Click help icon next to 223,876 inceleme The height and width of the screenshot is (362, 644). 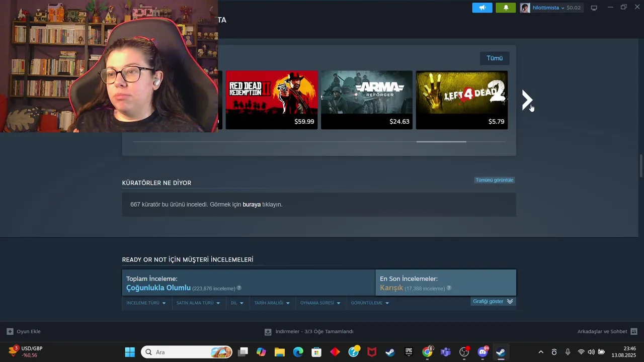click(239, 288)
